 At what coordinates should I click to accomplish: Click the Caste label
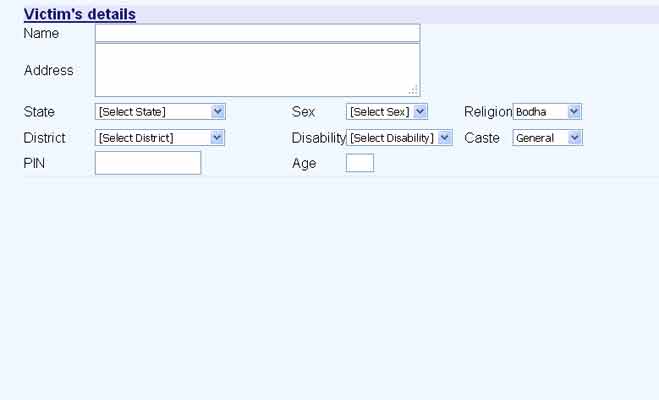pyautogui.click(x=482, y=137)
